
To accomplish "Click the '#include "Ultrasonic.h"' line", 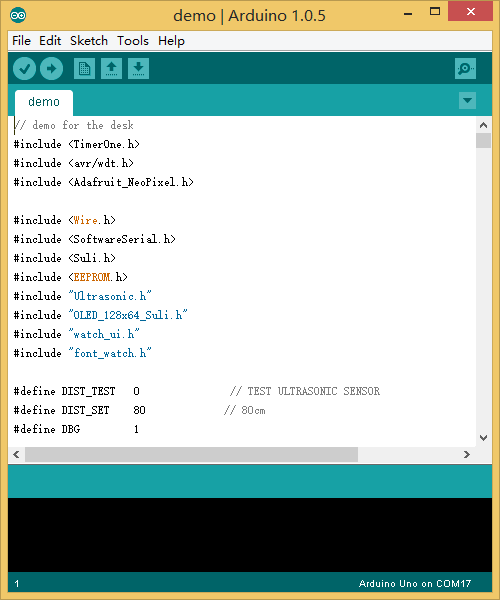I will [83, 296].
